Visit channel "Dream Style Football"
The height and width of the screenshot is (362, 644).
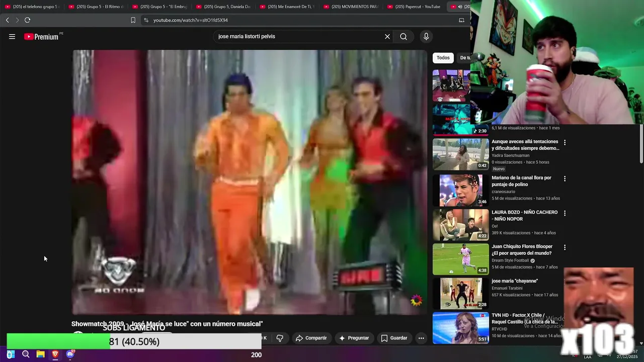click(x=510, y=260)
